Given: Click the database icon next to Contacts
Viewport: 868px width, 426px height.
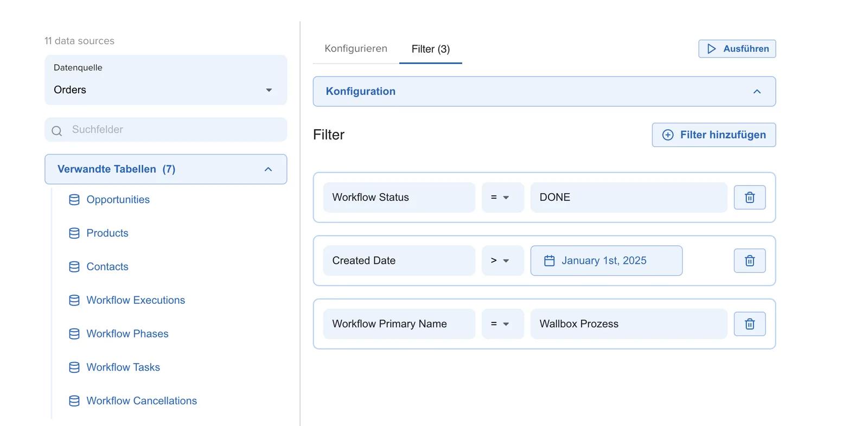Looking at the screenshot, I should (x=74, y=267).
